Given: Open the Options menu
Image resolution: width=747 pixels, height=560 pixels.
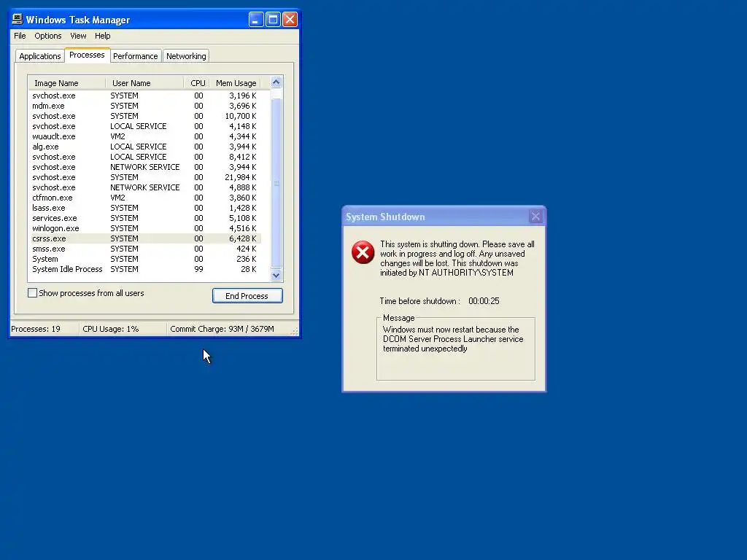Looking at the screenshot, I should pyautogui.click(x=47, y=36).
